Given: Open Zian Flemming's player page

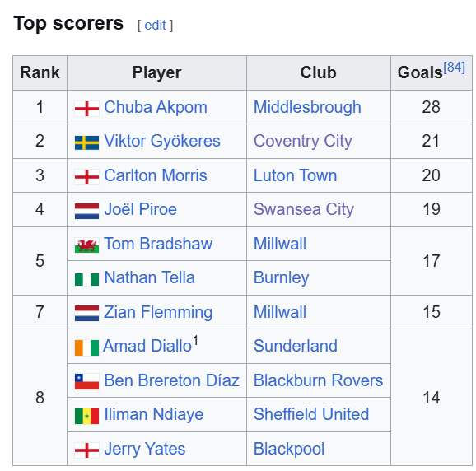Looking at the screenshot, I should [x=158, y=312].
